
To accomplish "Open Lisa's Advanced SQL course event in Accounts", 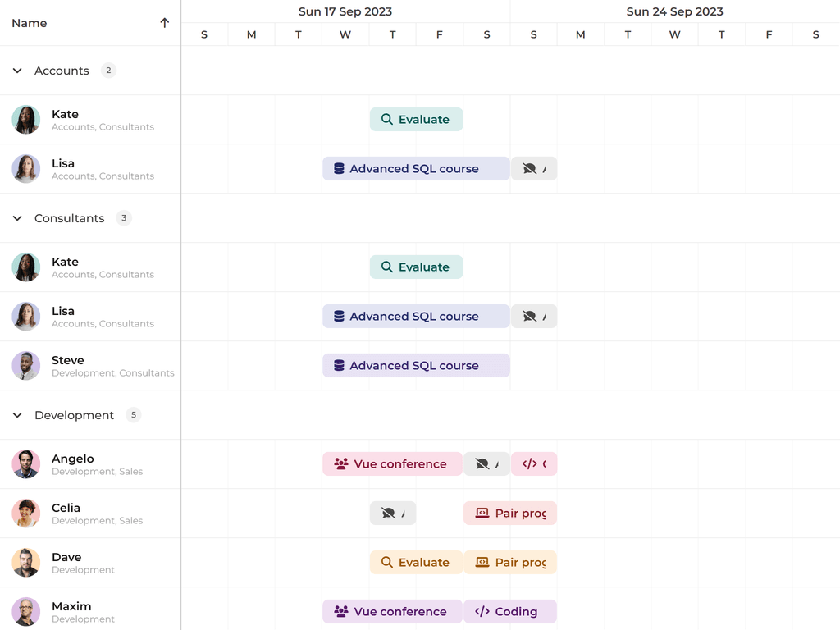I will coord(416,169).
